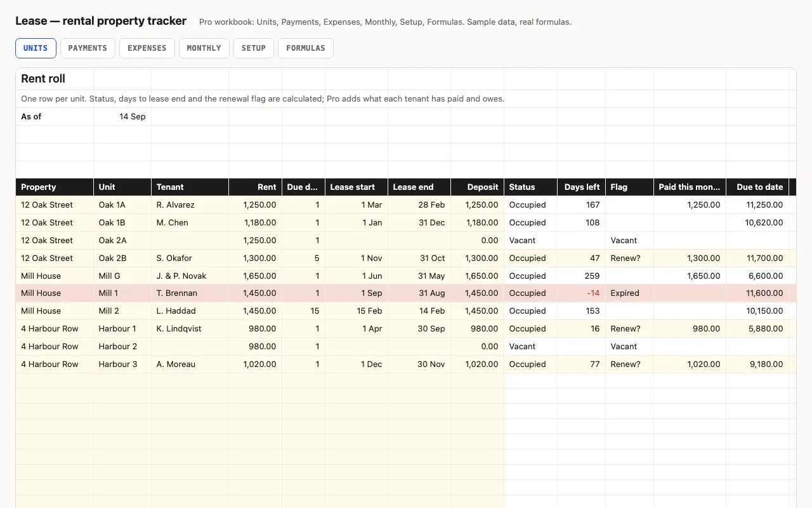Select tenant cell R. Alvarez
The image size is (812, 508).
pos(190,205)
